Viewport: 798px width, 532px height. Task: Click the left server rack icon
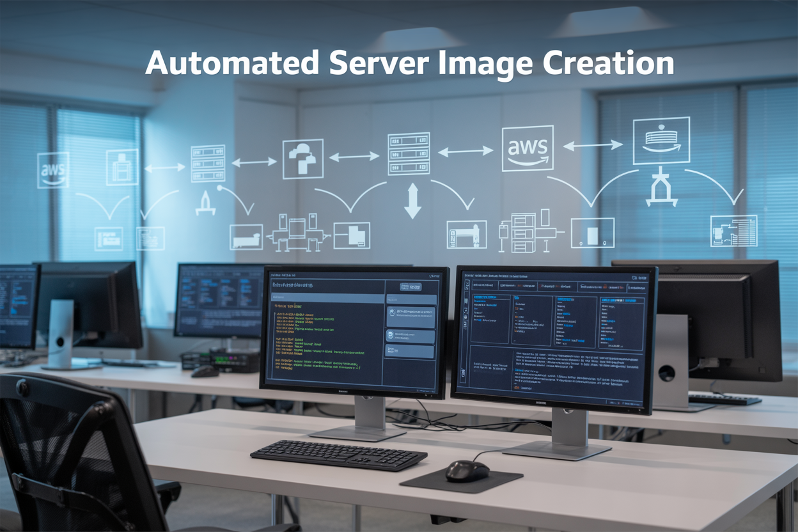[208, 164]
